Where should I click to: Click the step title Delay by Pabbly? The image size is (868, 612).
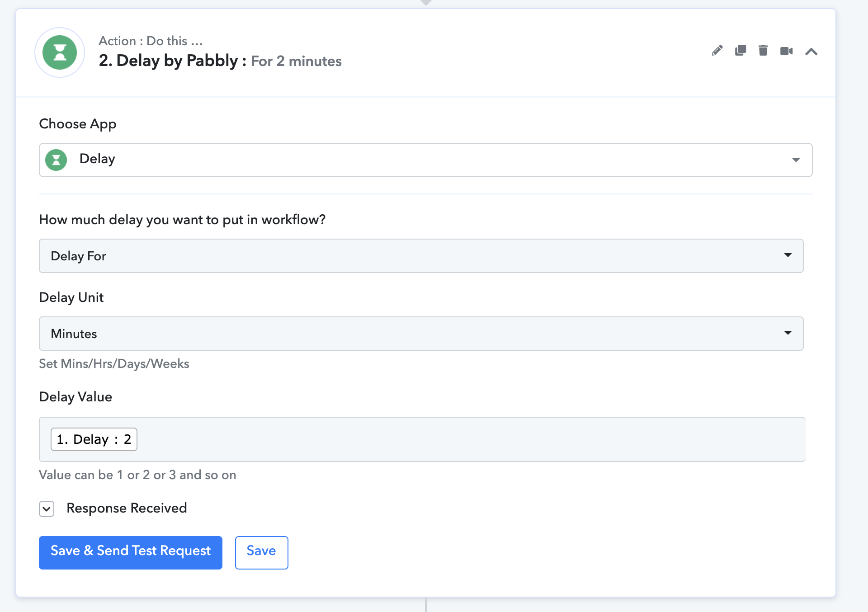pos(168,61)
